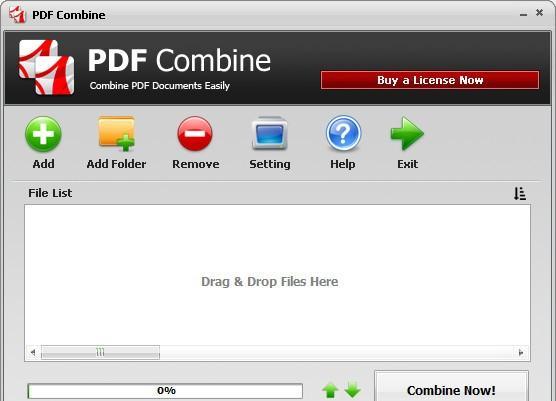Click the 0% progress bar
The image size is (556, 401).
(x=165, y=391)
